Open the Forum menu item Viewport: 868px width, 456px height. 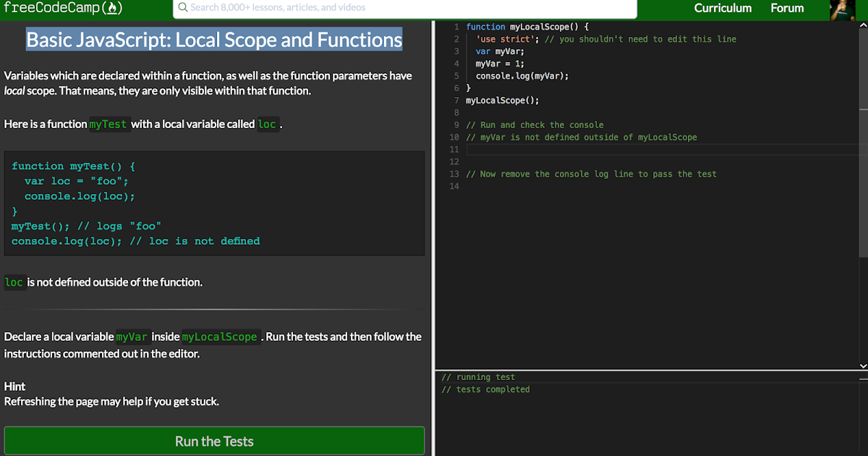(x=787, y=8)
